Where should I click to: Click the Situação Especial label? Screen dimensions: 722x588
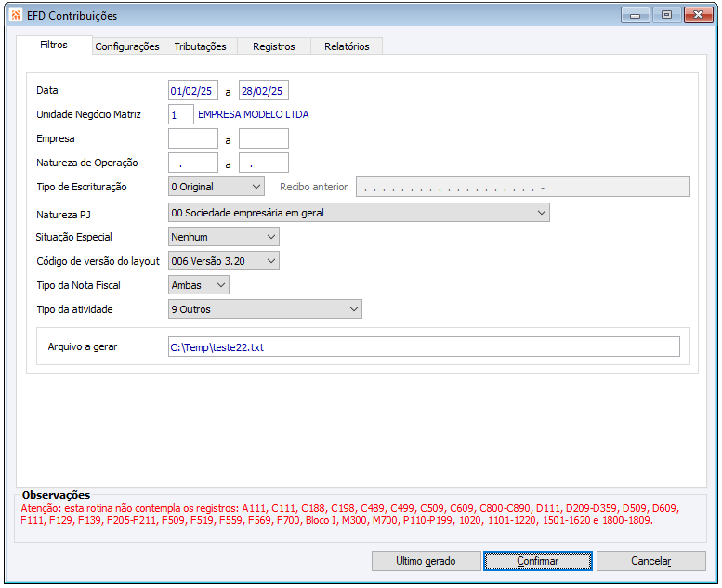(73, 237)
